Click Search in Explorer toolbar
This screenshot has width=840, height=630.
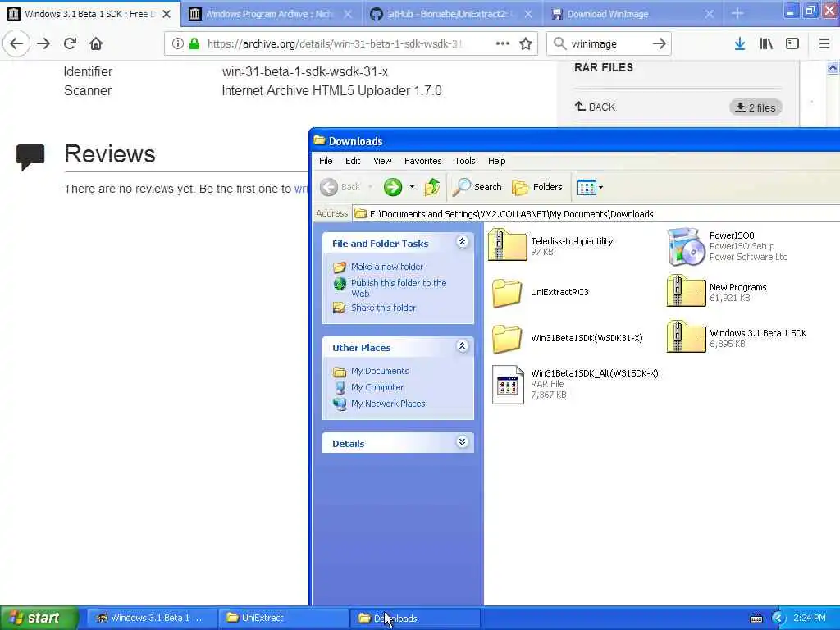click(477, 187)
